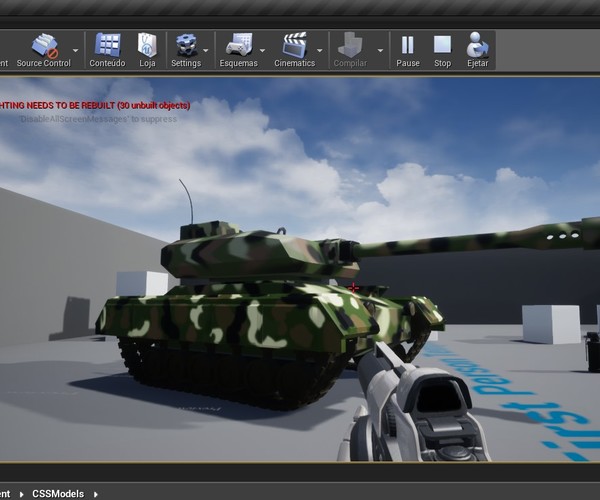Select the CSSModels breadcrumb folder
600x500 pixels.
[x=58, y=494]
